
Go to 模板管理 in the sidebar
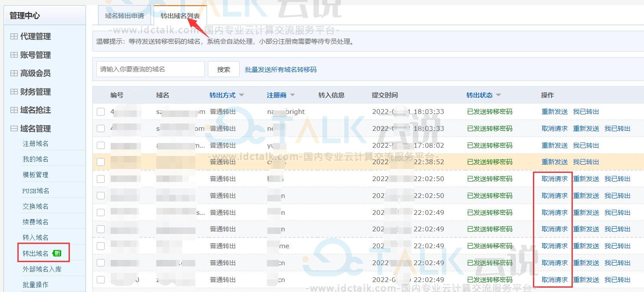point(36,175)
